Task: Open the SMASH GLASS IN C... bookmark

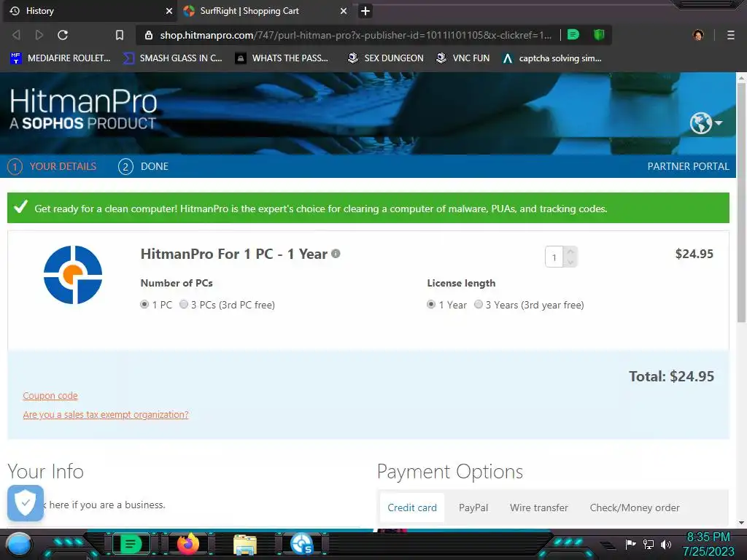Action: coord(172,58)
